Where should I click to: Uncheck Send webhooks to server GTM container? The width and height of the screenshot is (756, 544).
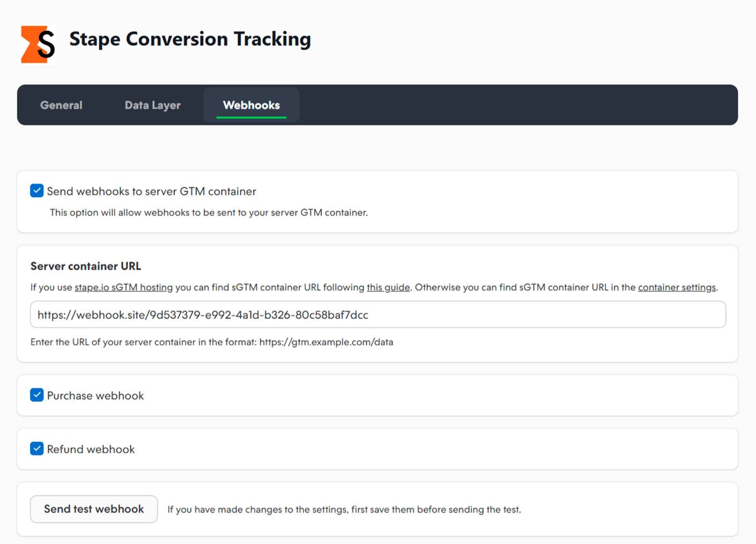click(x=37, y=191)
